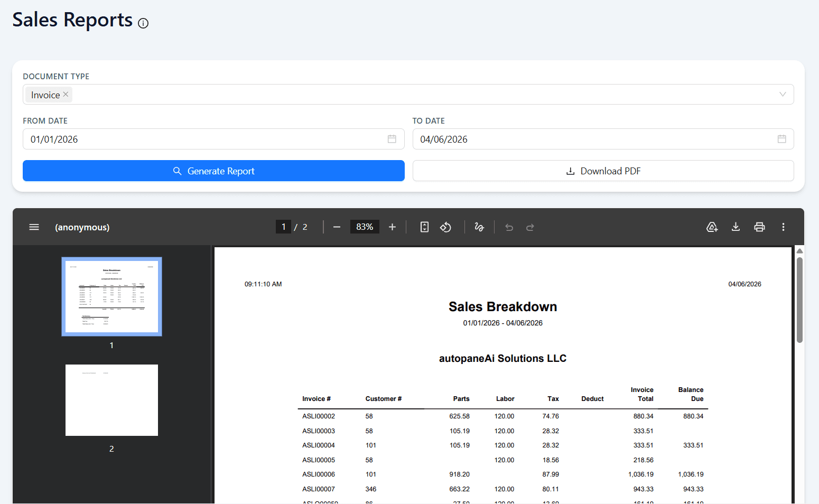Viewport: 819px width, 504px height.
Task: Click the fit to page icon
Action: click(424, 227)
